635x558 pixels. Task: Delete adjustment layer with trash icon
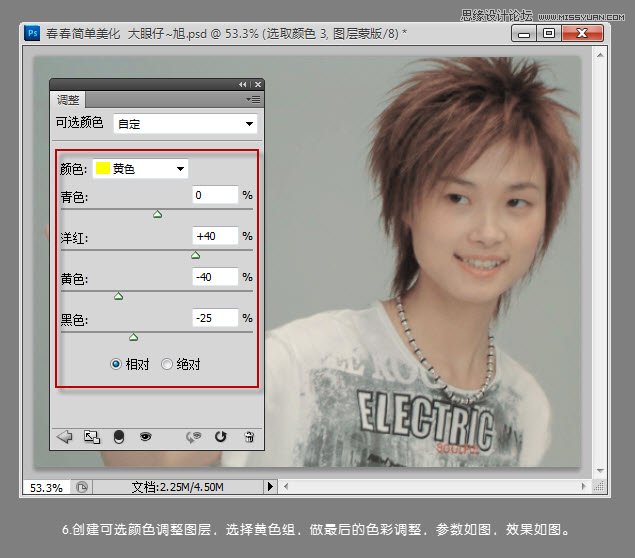coord(249,437)
